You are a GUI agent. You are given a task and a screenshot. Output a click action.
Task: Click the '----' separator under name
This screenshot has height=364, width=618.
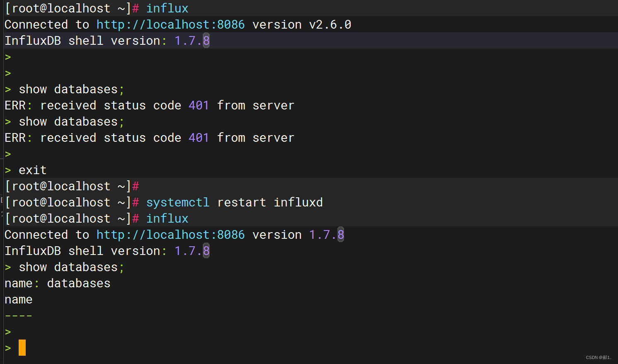click(x=19, y=316)
